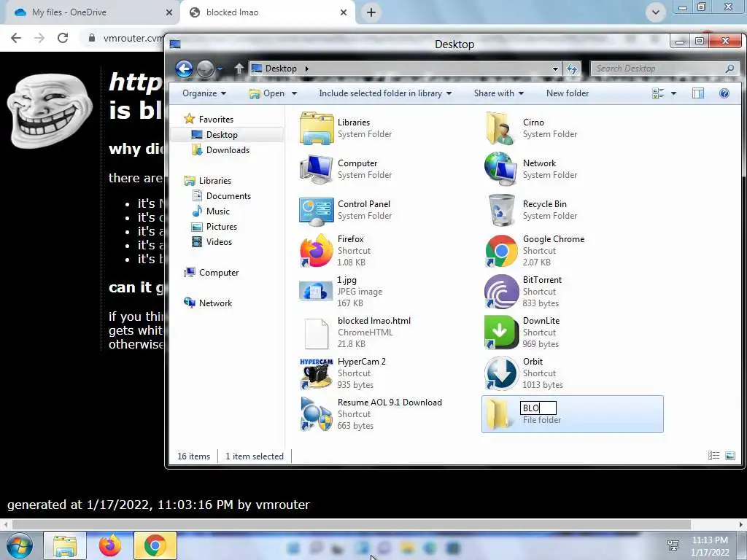This screenshot has height=560, width=747.
Task: Open Explorer help icon
Action: 724,93
